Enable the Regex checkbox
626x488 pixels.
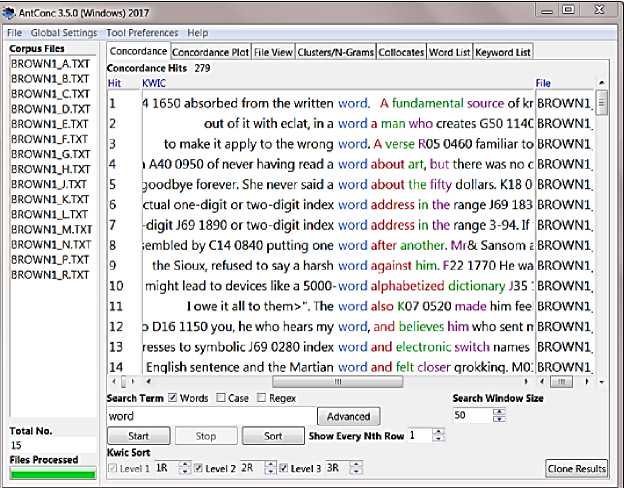(261, 398)
